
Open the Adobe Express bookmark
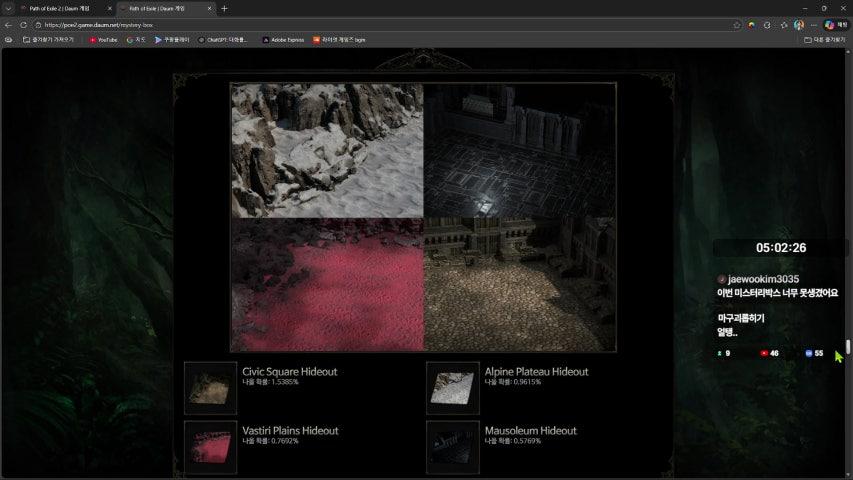click(x=283, y=40)
